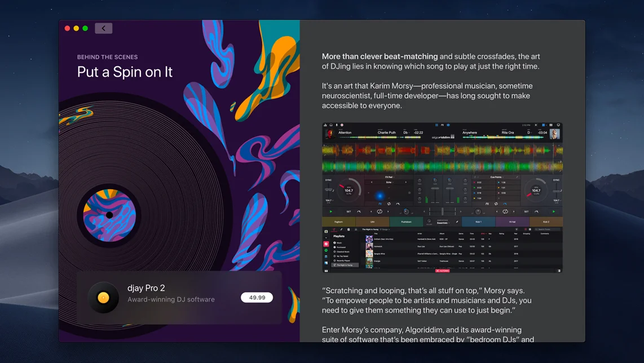Click the Award-winning DJ software subtitle
The width and height of the screenshot is (644, 363).
click(171, 299)
